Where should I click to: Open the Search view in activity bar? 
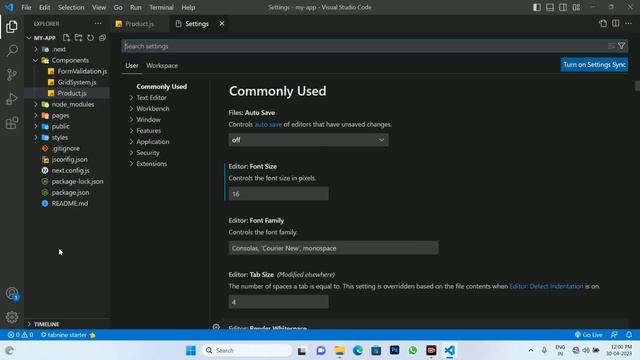point(12,51)
